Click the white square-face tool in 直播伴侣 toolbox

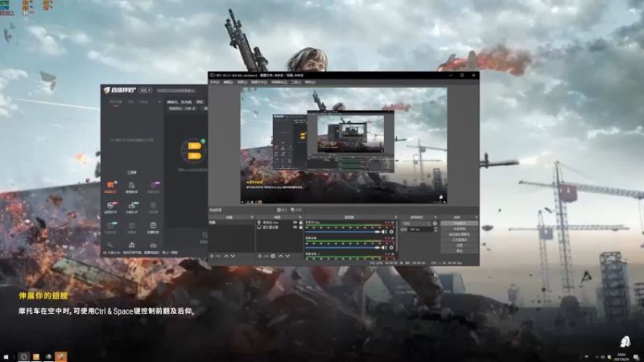[153, 227]
